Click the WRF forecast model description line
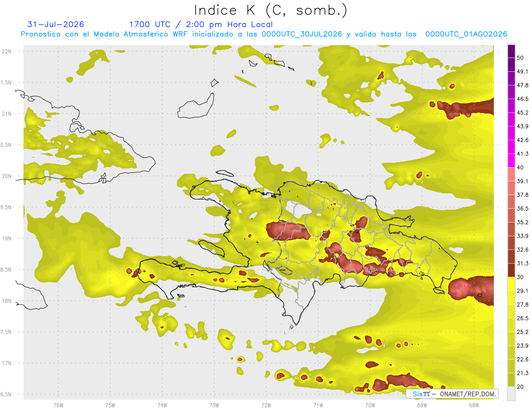 pos(264,34)
